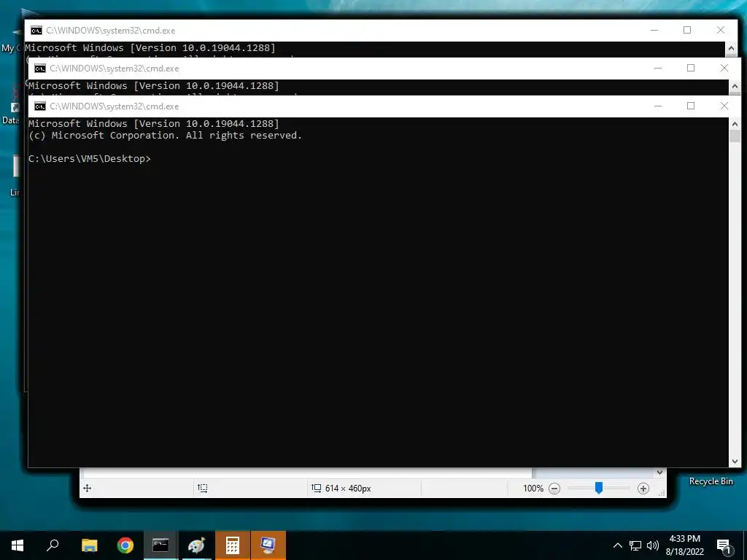Click rearmost cmd window title bar text
747x560 pixels.
111,31
